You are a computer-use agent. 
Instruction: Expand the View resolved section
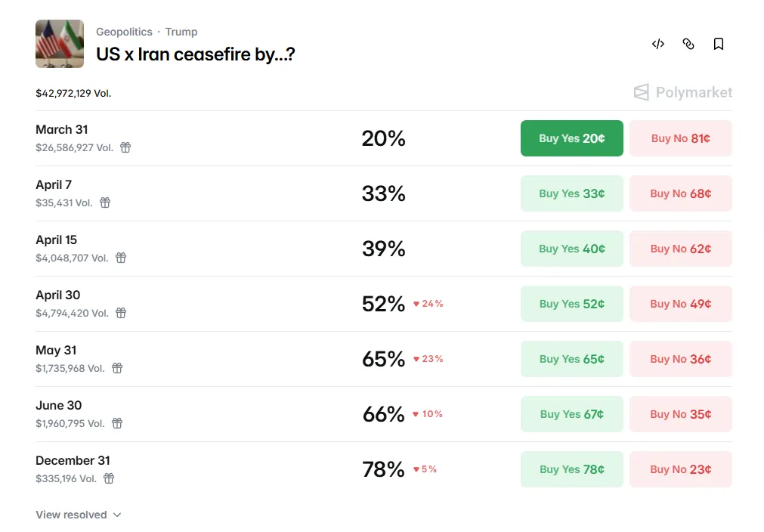78,515
